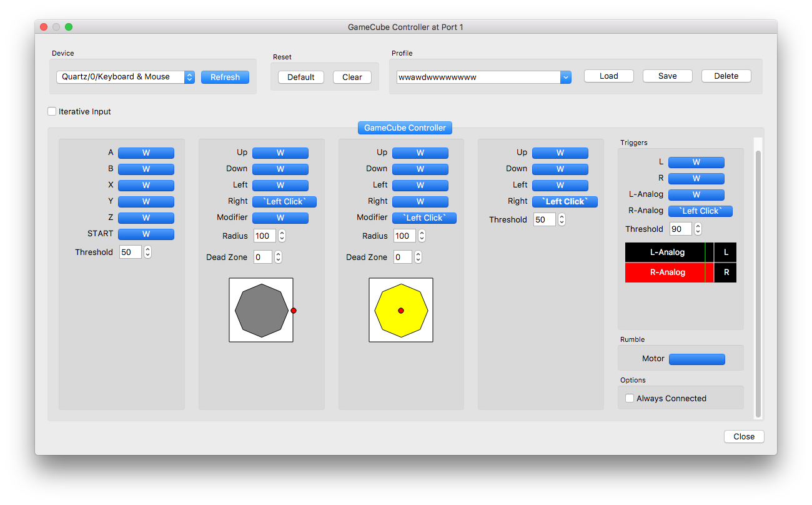
Task: Open the Quartz/0/Keyboard & Mouse device dropdown
Action: pyautogui.click(x=125, y=77)
